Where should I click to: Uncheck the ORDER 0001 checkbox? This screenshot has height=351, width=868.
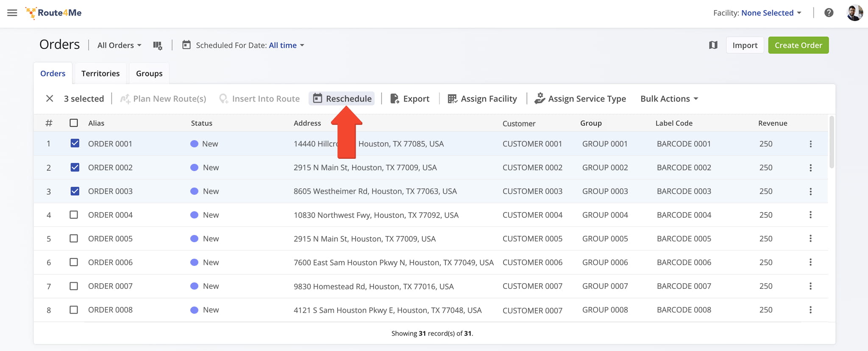pyautogui.click(x=75, y=143)
